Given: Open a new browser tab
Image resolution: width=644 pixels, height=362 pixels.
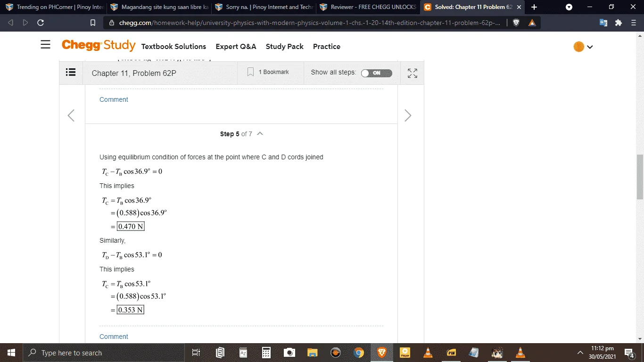Looking at the screenshot, I should (534, 7).
